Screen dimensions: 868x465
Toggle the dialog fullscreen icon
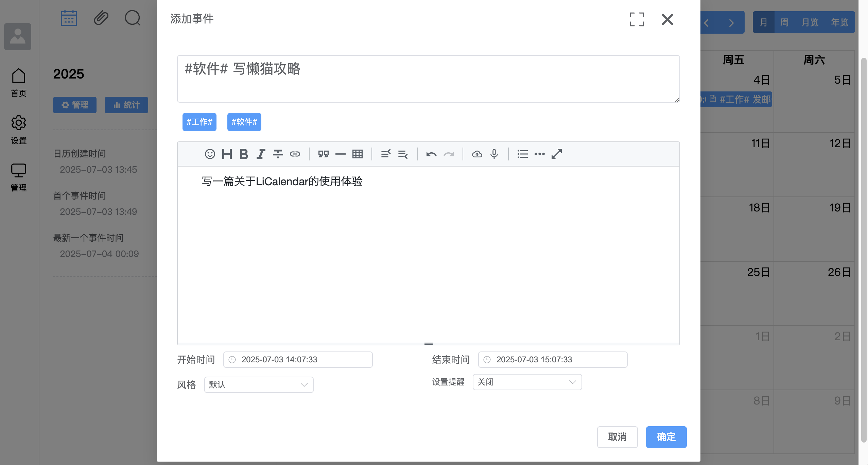(637, 19)
